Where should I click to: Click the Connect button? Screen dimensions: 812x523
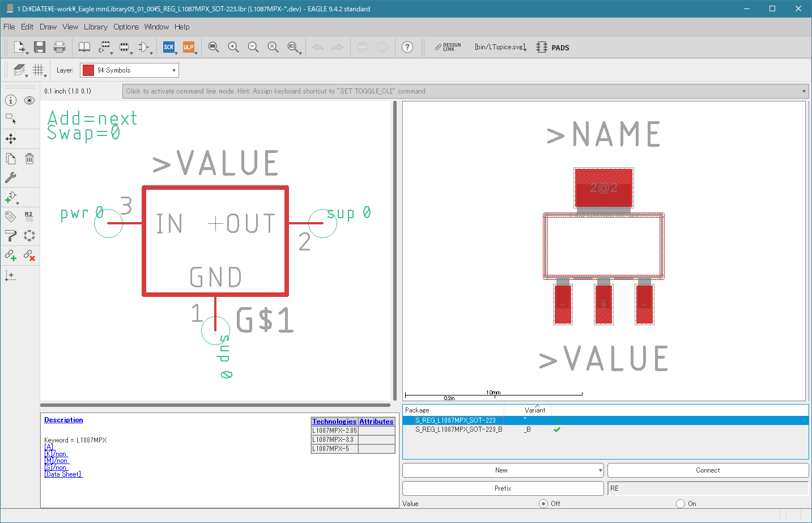tap(708, 470)
